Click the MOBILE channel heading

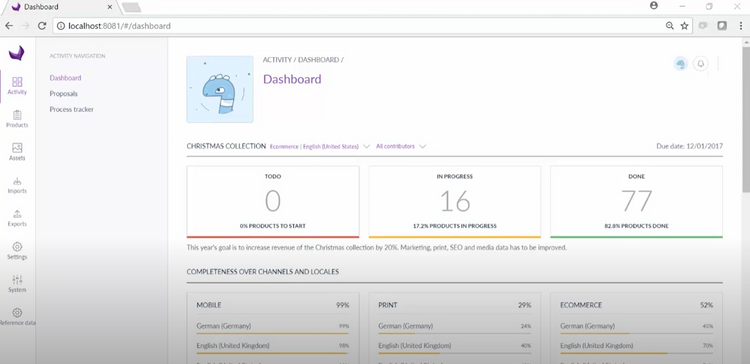point(209,305)
